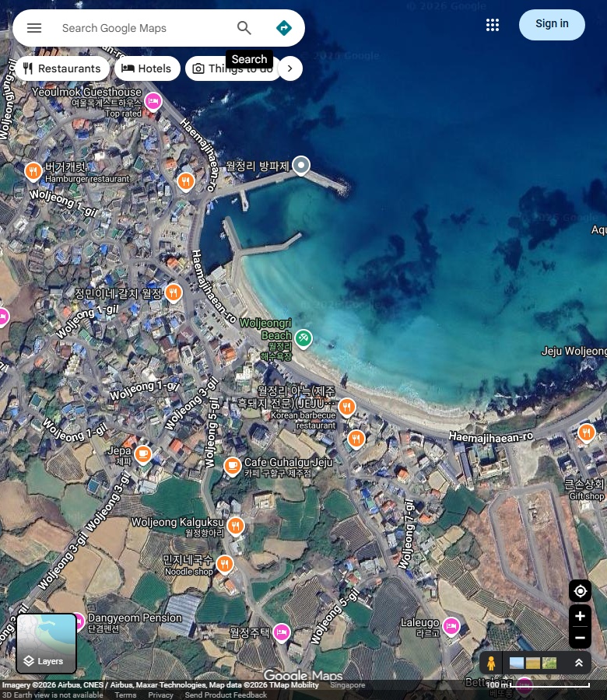Screen dimensions: 607x700
Task: Select the Things to do chip
Action: click(232, 68)
